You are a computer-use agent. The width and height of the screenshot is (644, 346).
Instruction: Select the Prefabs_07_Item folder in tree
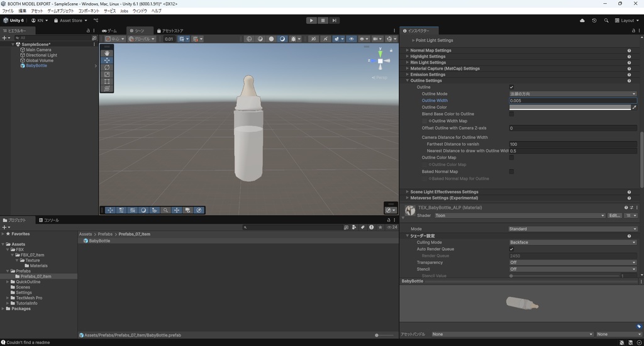[36, 277]
